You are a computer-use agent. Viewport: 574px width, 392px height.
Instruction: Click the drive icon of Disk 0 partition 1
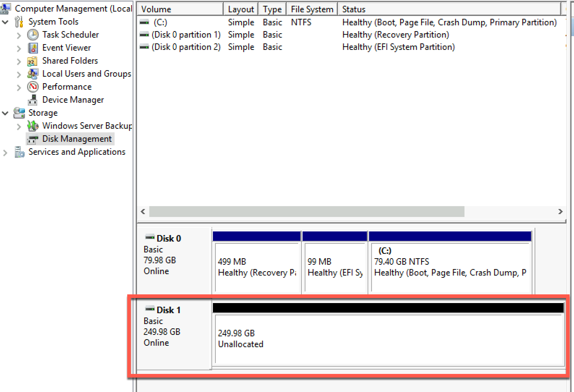coord(144,35)
